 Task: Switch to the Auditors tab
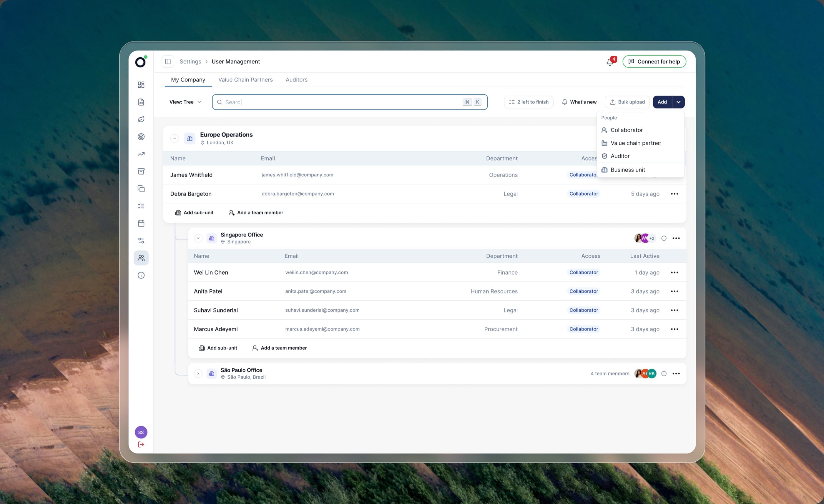tap(297, 80)
